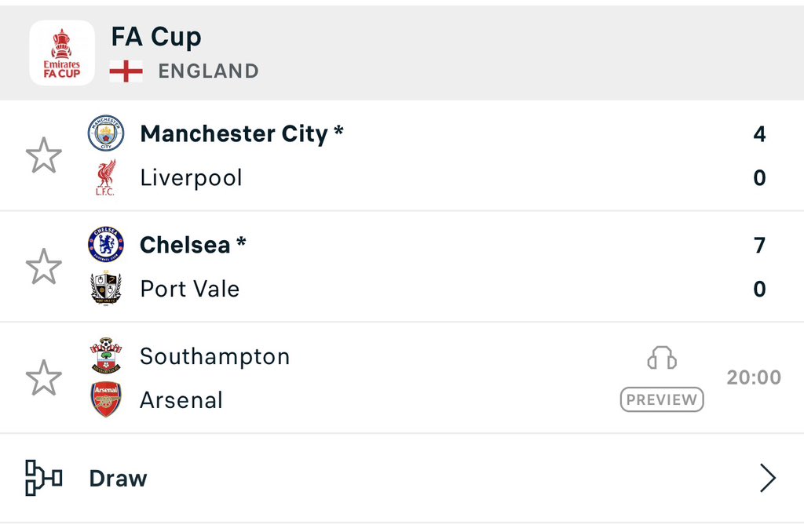Open the FA Cup competition title
Viewport: 804px width, 532px height.
tap(156, 37)
